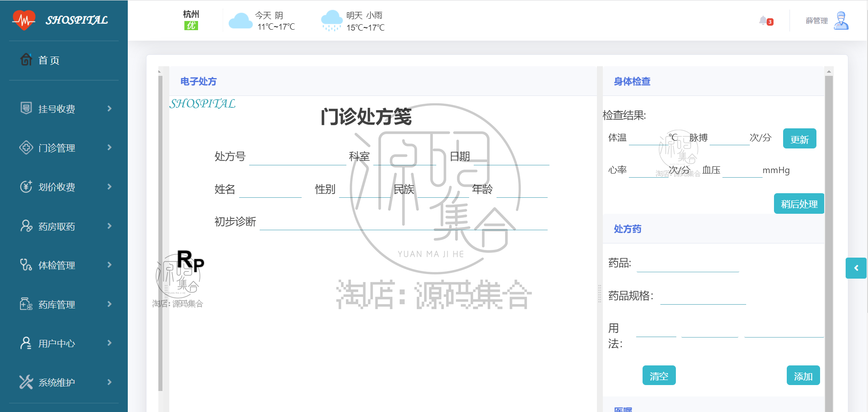The height and width of the screenshot is (412, 868).
Task: Expand the 药房取药 menu chevron
Action: (110, 226)
